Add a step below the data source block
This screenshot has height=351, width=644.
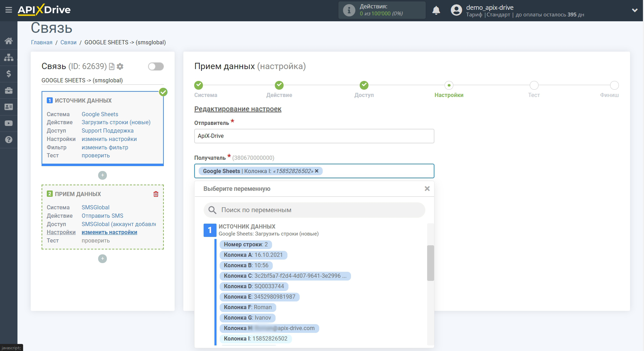point(102,175)
